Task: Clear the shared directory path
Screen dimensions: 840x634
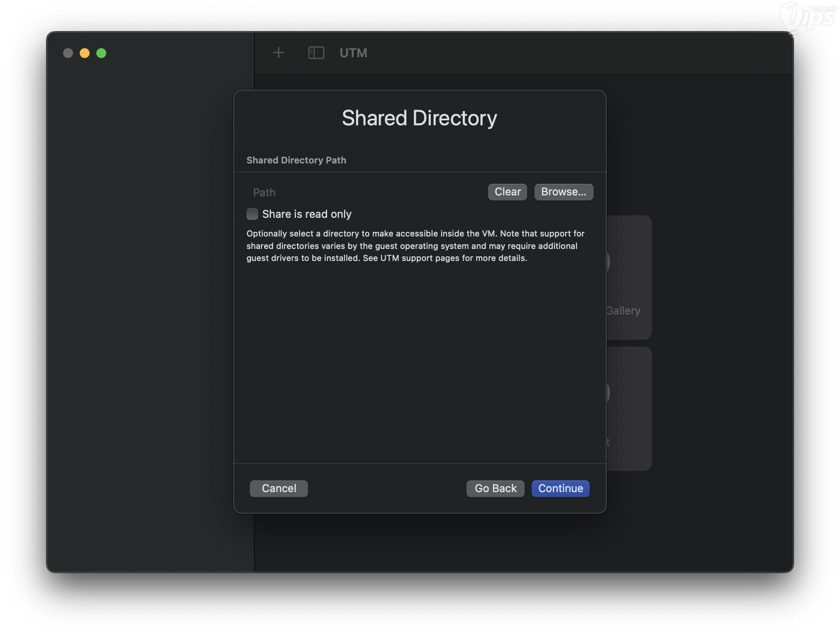Action: click(x=507, y=192)
